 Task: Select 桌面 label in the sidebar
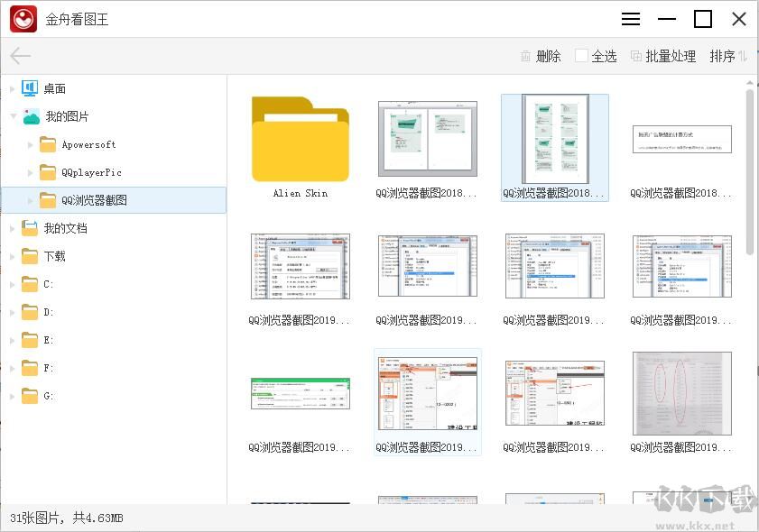(x=55, y=89)
